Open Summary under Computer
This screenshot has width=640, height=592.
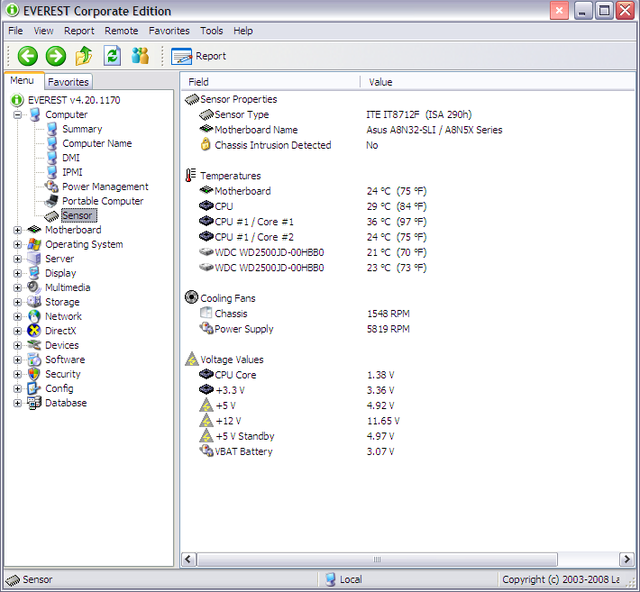(82, 129)
